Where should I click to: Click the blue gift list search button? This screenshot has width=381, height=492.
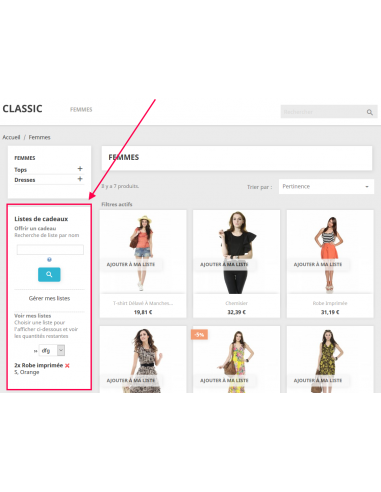49,274
